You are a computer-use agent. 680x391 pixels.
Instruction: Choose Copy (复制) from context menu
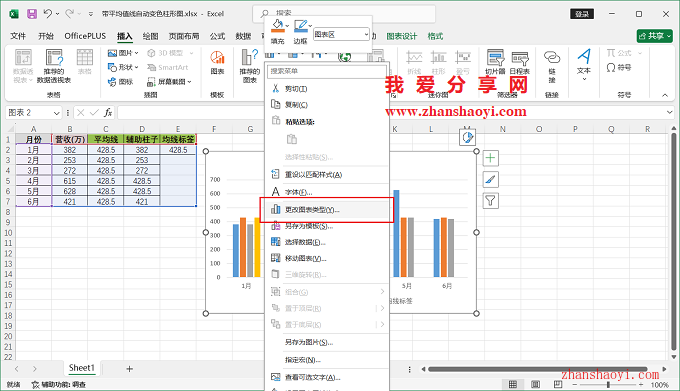(327, 104)
